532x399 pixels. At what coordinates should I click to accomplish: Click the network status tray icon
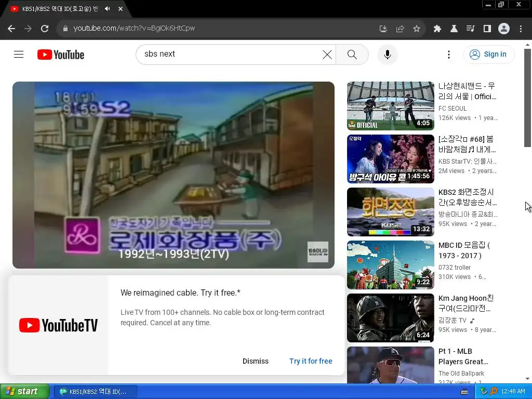(484, 392)
